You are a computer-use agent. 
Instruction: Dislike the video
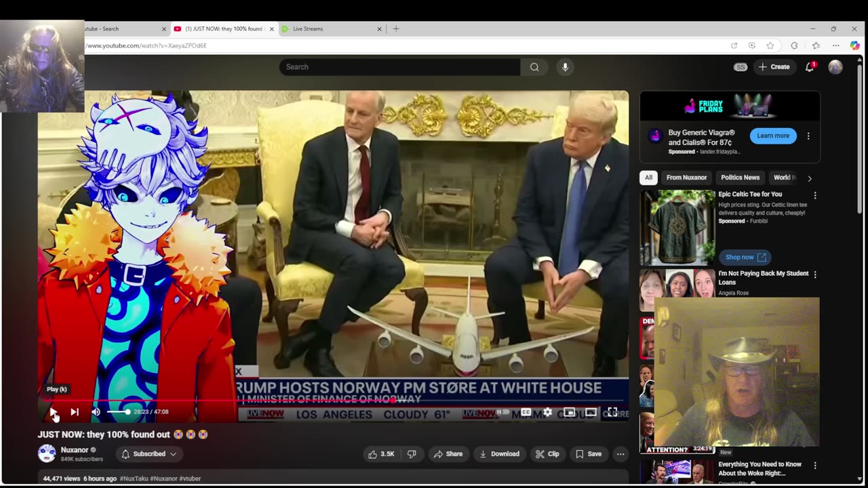[412, 454]
